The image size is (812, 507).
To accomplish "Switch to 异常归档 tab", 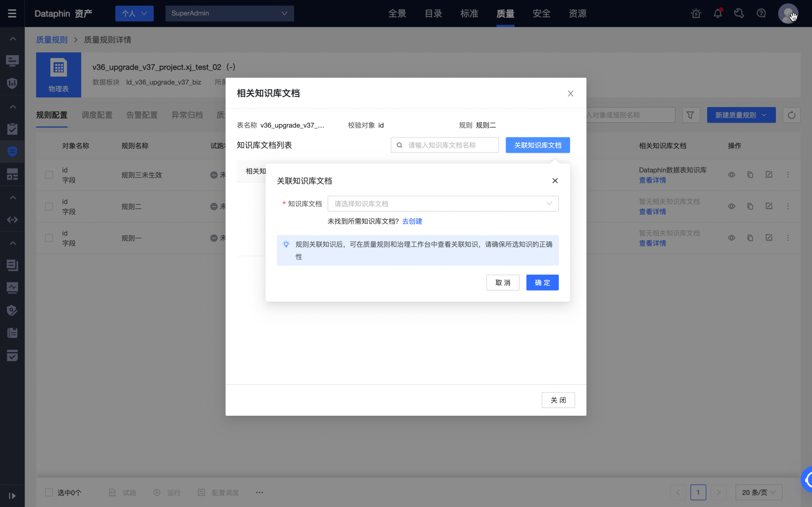I will click(x=187, y=115).
